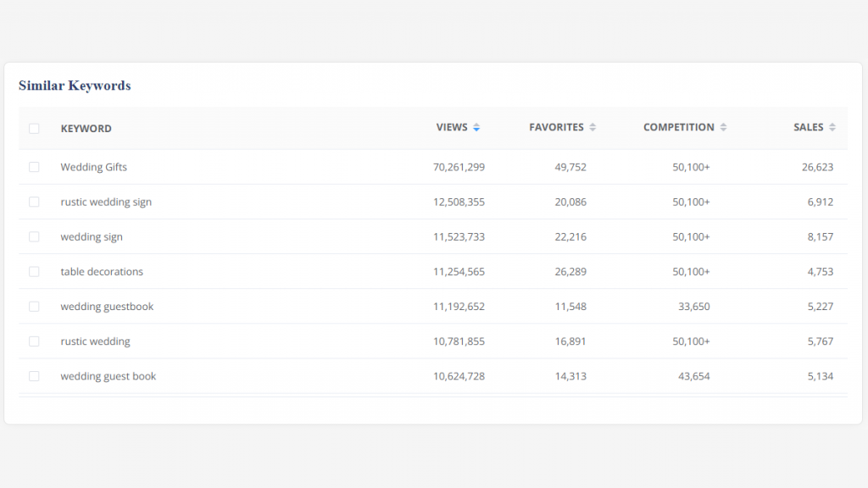
Task: Click the Sales column sort arrows icon
Action: (x=832, y=128)
